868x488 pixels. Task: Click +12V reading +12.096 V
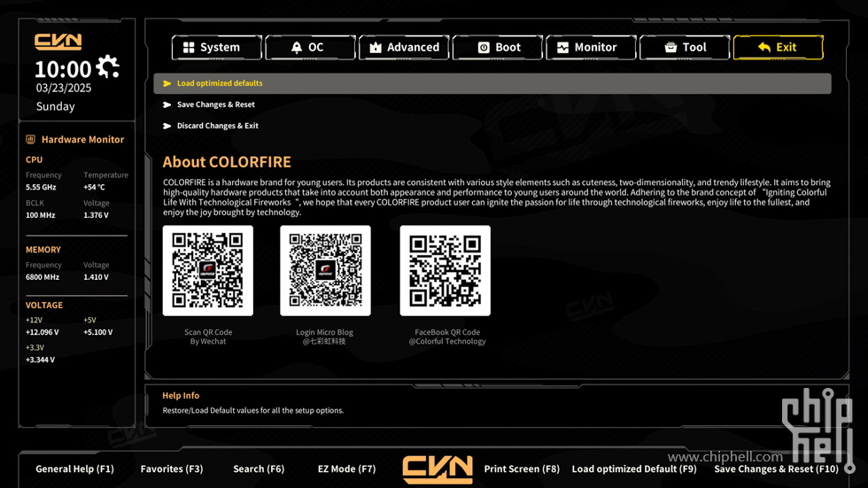point(43,332)
